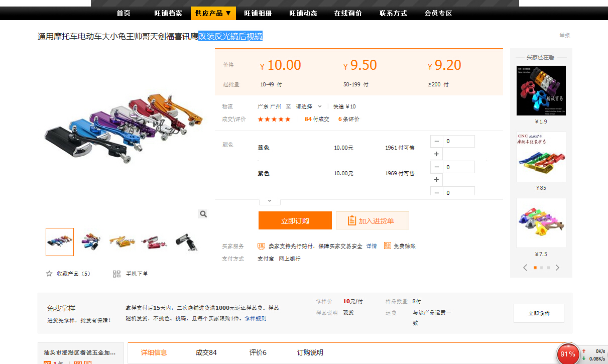Click the QR code mobile order icon

116,274
